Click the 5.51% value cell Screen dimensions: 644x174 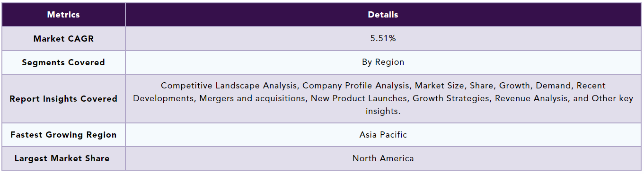click(x=383, y=38)
